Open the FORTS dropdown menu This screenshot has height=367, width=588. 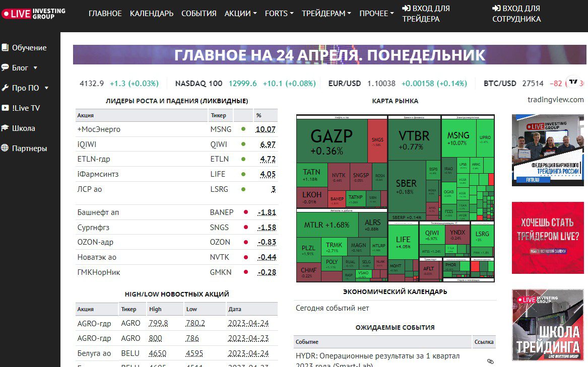(279, 14)
